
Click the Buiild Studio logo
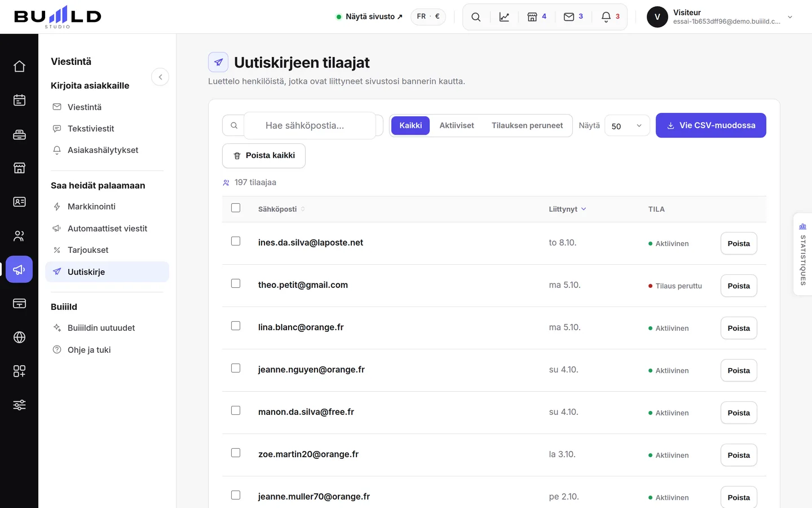click(58, 17)
